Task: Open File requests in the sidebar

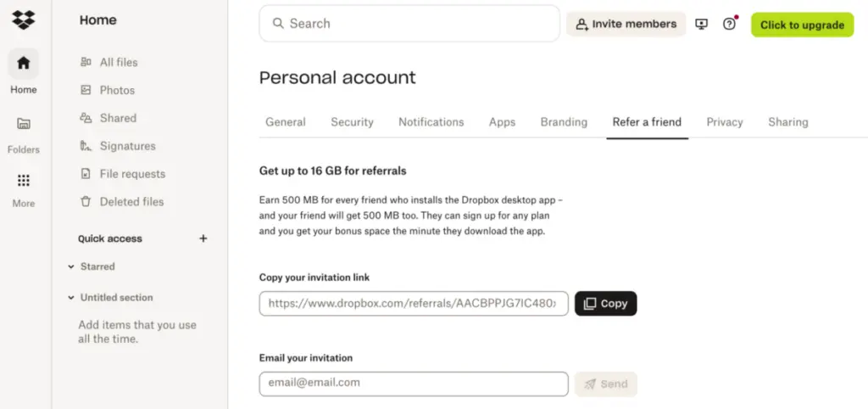Action: tap(122, 174)
